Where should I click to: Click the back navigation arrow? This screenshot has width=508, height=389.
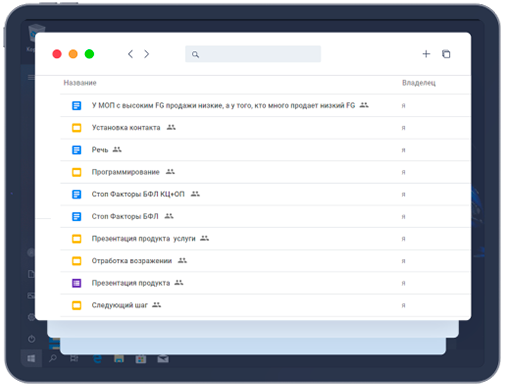click(130, 54)
